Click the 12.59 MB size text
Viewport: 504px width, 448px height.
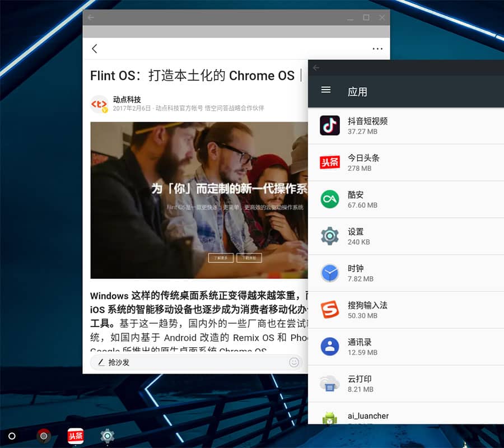click(362, 353)
